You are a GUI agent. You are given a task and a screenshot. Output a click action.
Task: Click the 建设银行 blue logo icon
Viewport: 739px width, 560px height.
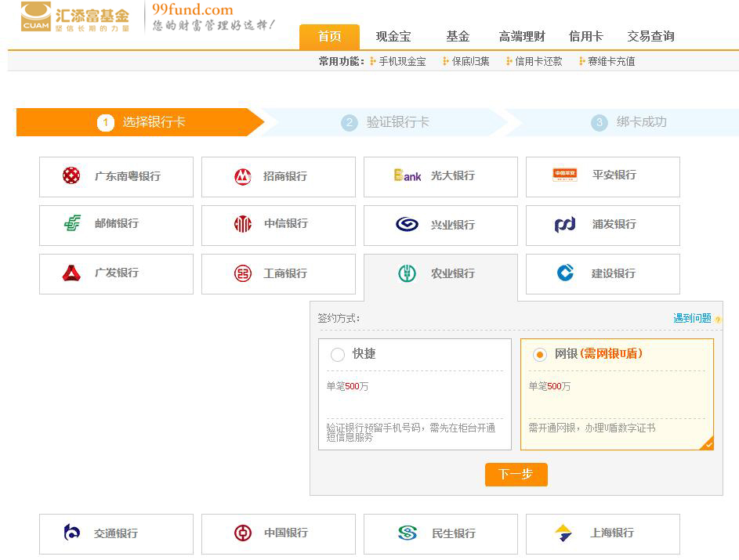565,273
